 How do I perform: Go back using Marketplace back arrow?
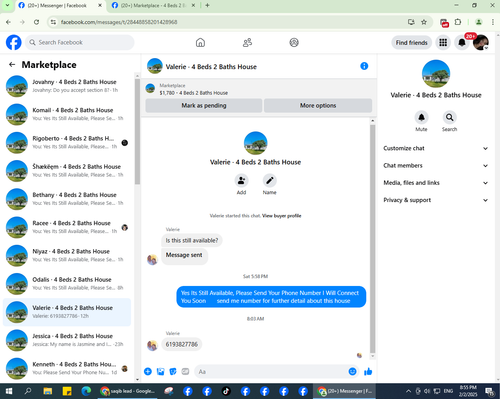pos(12,64)
